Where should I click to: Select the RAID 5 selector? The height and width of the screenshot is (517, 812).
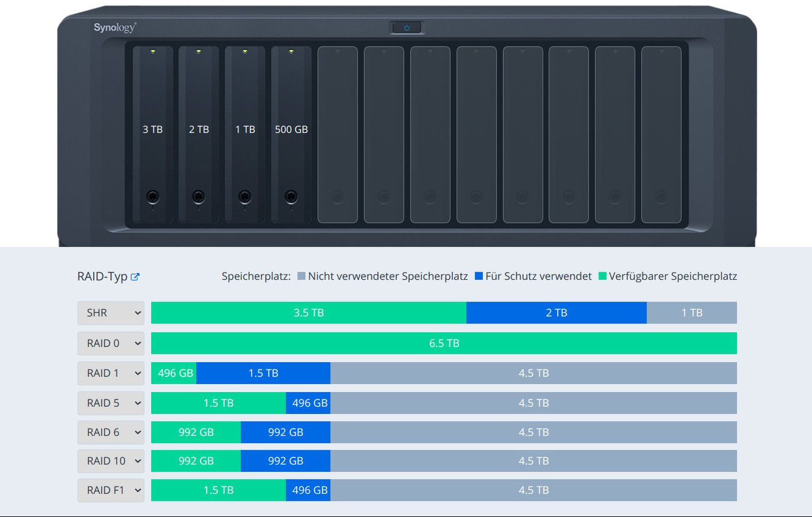[x=111, y=403]
